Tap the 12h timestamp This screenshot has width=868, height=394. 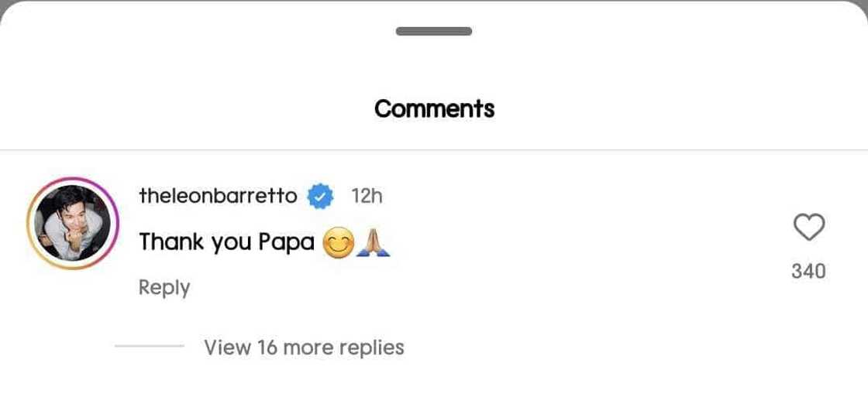coord(367,197)
